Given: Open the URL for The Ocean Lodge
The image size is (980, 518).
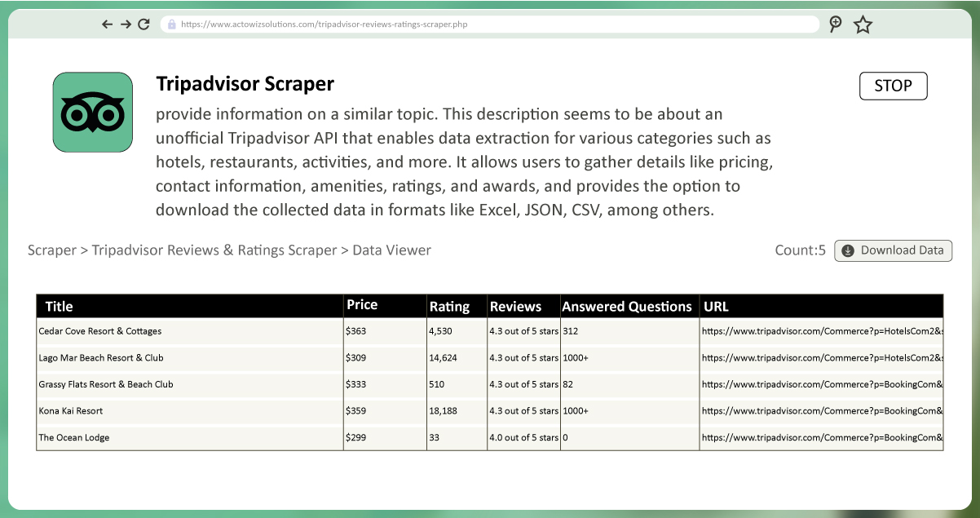Looking at the screenshot, I should 823,437.
